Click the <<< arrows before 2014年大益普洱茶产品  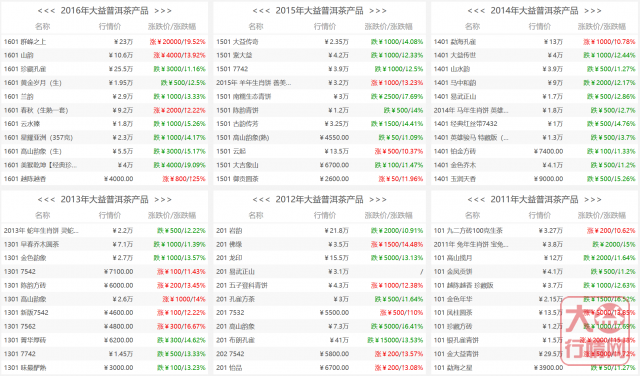[x=476, y=11]
